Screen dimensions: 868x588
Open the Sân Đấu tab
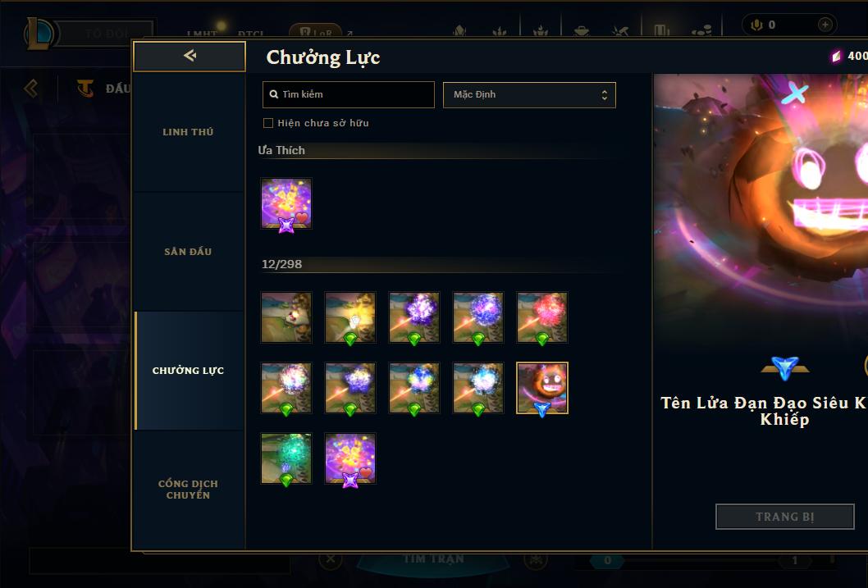188,252
